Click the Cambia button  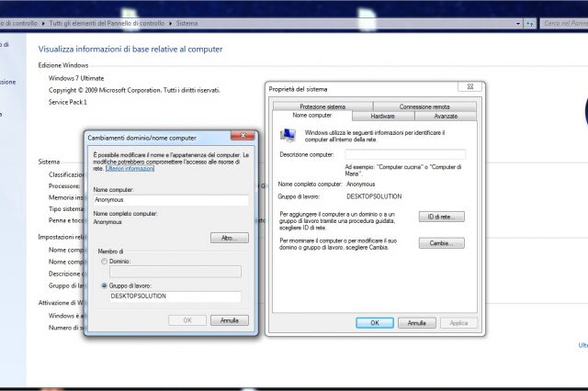pyautogui.click(x=441, y=243)
